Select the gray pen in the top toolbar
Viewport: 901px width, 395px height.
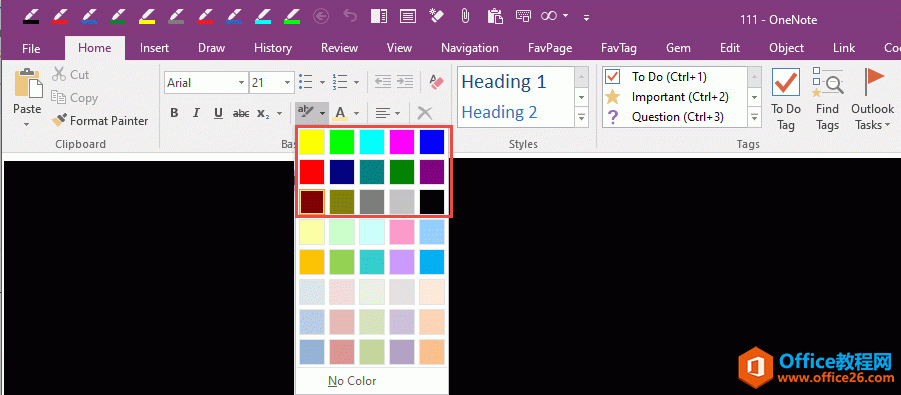176,16
